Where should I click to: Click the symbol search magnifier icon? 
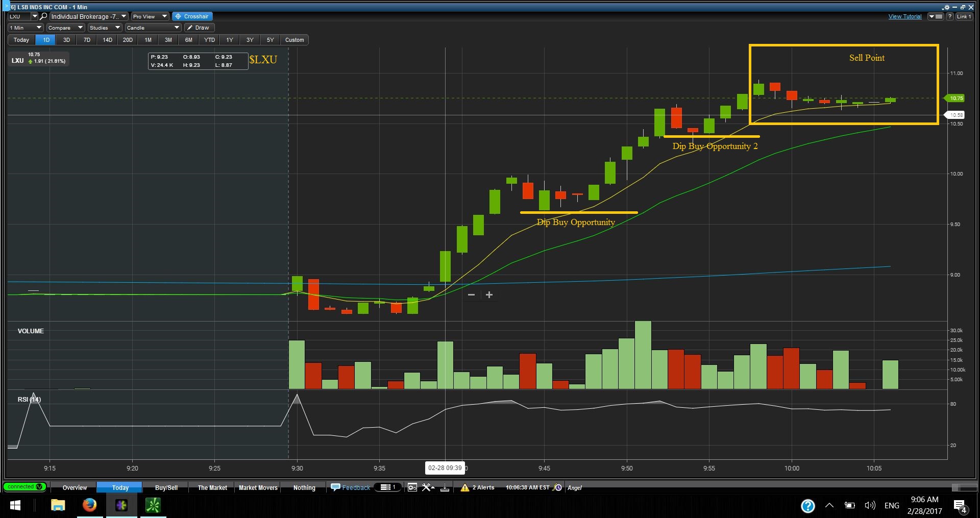[x=44, y=16]
